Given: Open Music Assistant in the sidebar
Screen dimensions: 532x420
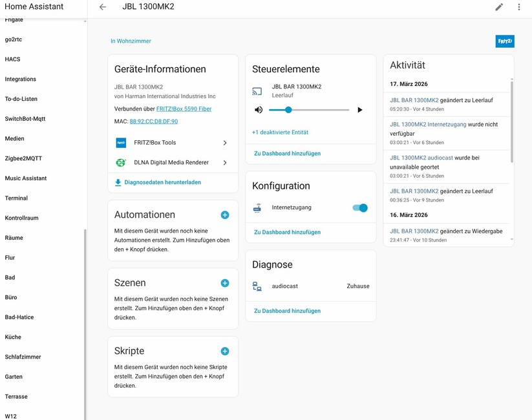Looking at the screenshot, I should pyautogui.click(x=26, y=178).
